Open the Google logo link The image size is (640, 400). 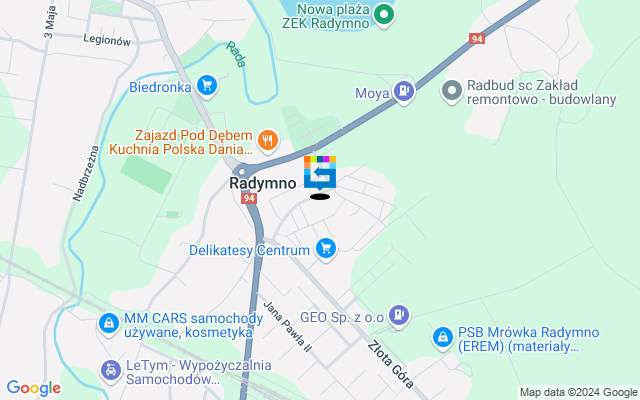click(x=33, y=388)
